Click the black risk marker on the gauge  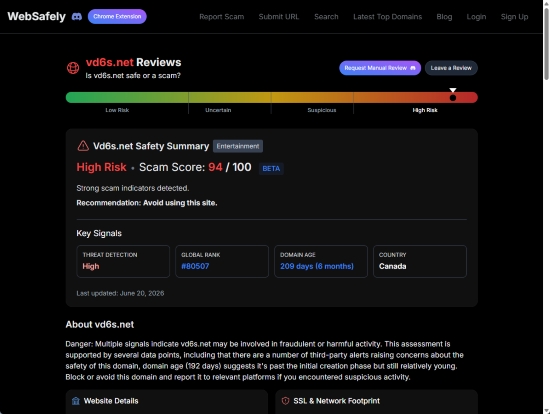point(453,98)
